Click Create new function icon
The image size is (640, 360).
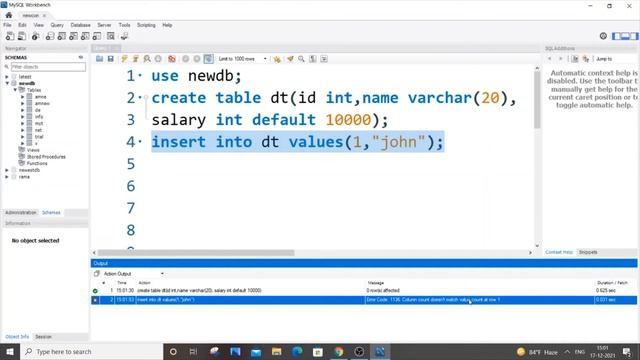tap(97, 36)
